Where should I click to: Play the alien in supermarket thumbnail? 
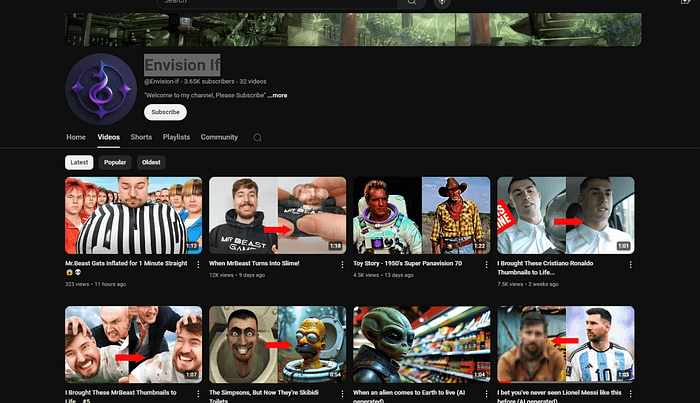421,345
